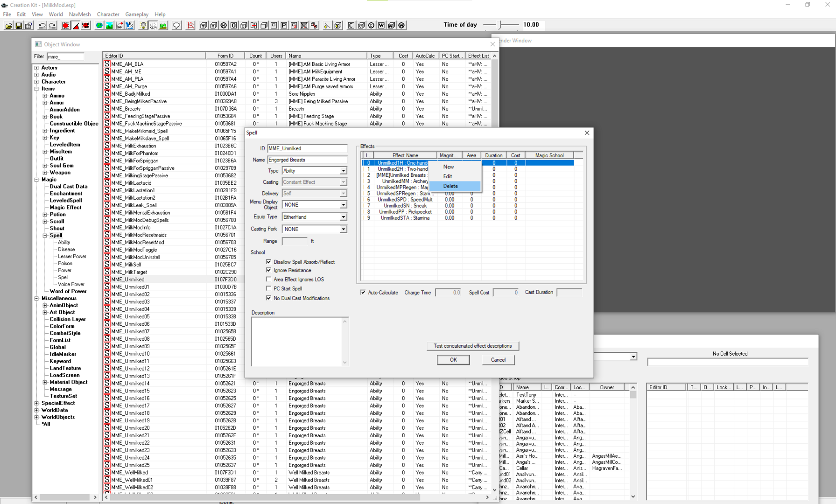Expand the SpecialEffect tree node

pos(36,403)
